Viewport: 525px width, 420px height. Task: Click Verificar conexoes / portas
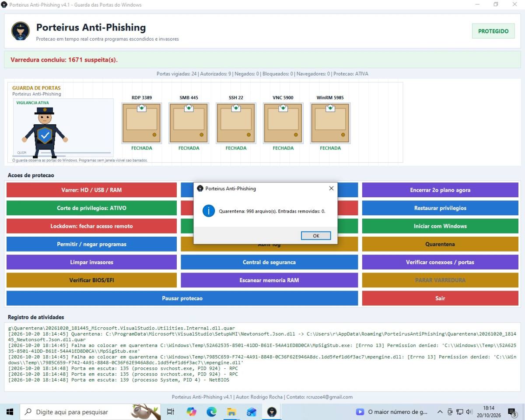pyautogui.click(x=440, y=262)
